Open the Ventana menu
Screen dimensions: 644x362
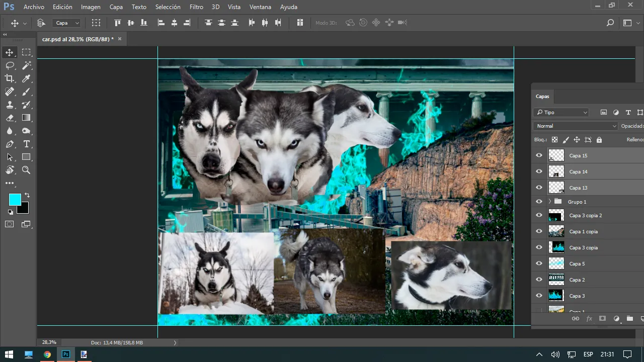point(260,7)
